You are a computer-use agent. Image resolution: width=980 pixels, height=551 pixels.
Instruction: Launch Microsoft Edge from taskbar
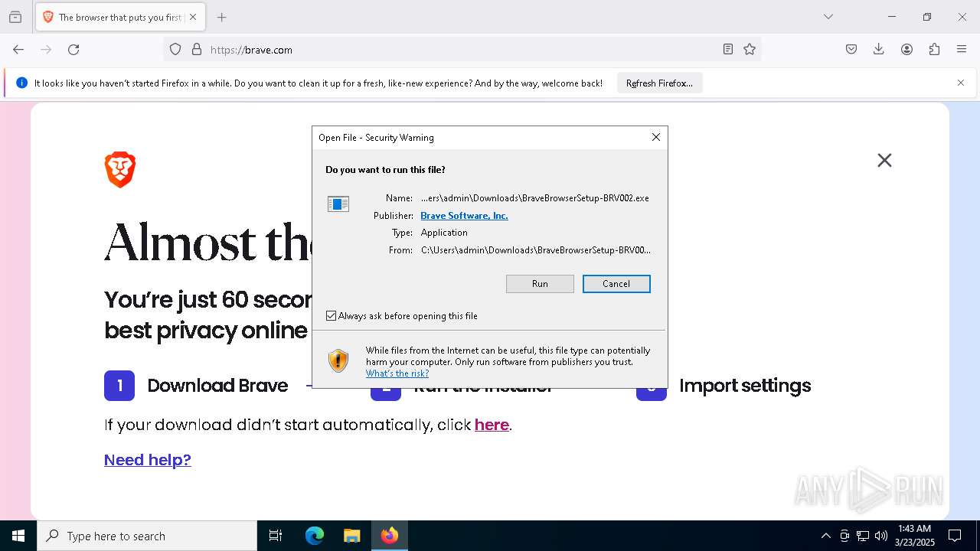315,536
